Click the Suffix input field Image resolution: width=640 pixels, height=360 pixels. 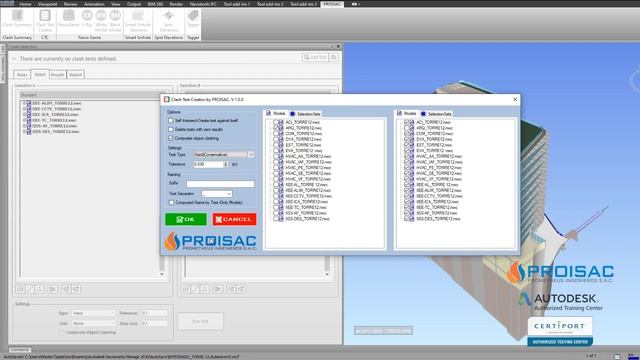click(x=220, y=184)
